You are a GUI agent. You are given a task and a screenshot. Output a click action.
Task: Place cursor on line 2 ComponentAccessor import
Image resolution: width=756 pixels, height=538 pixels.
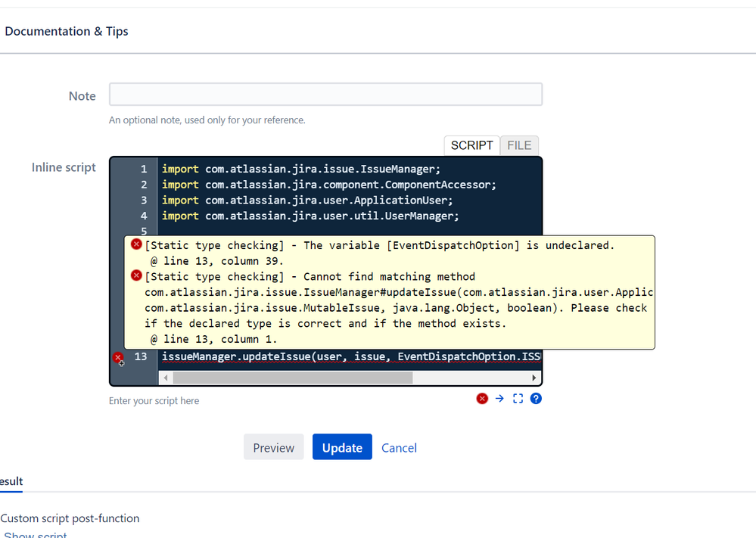pos(329,185)
